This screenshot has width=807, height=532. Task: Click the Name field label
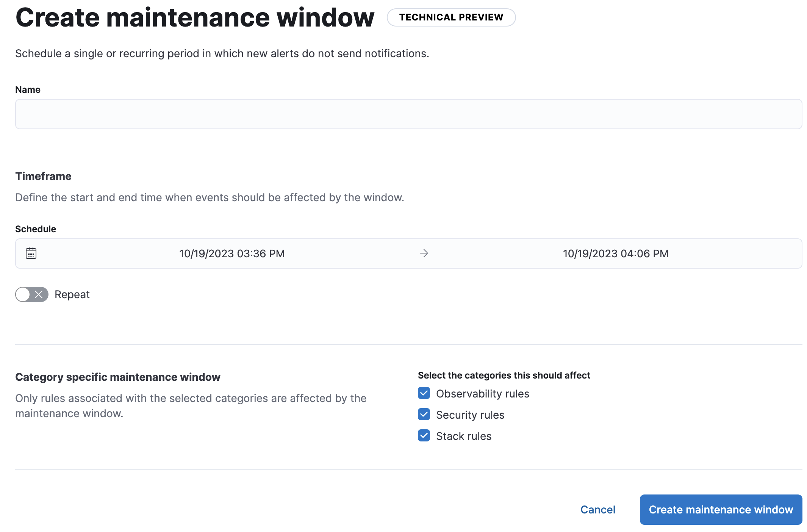pos(28,89)
